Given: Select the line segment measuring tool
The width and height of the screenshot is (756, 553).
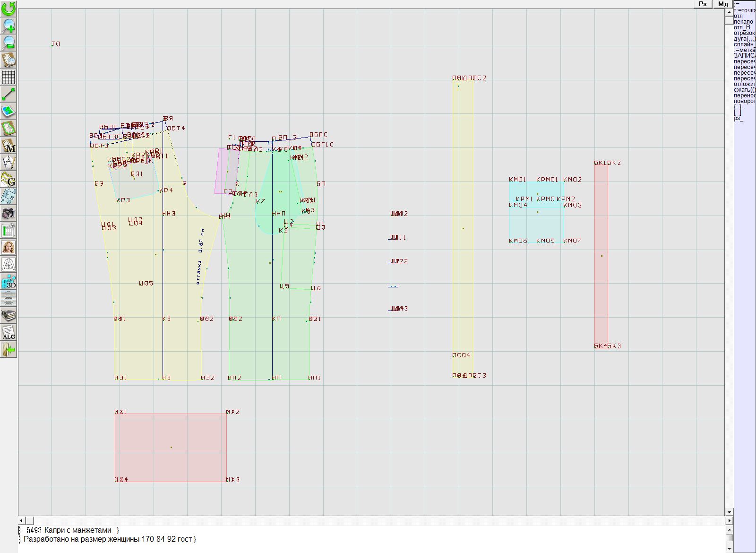Looking at the screenshot, I should (x=9, y=94).
